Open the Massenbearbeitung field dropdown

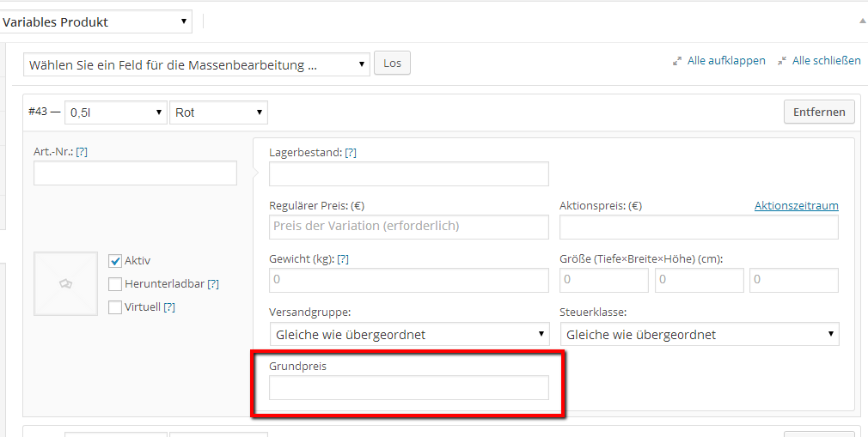click(197, 64)
